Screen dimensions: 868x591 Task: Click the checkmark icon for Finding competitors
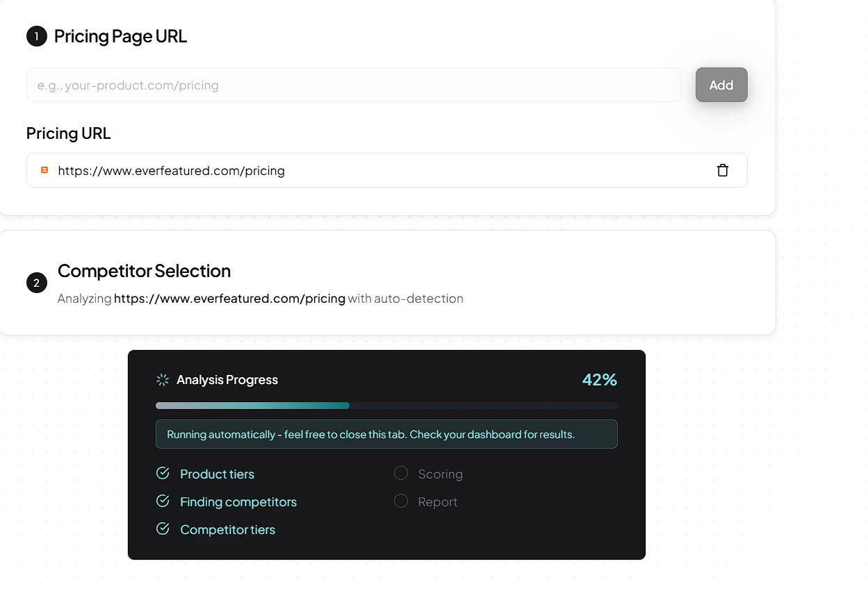click(163, 501)
